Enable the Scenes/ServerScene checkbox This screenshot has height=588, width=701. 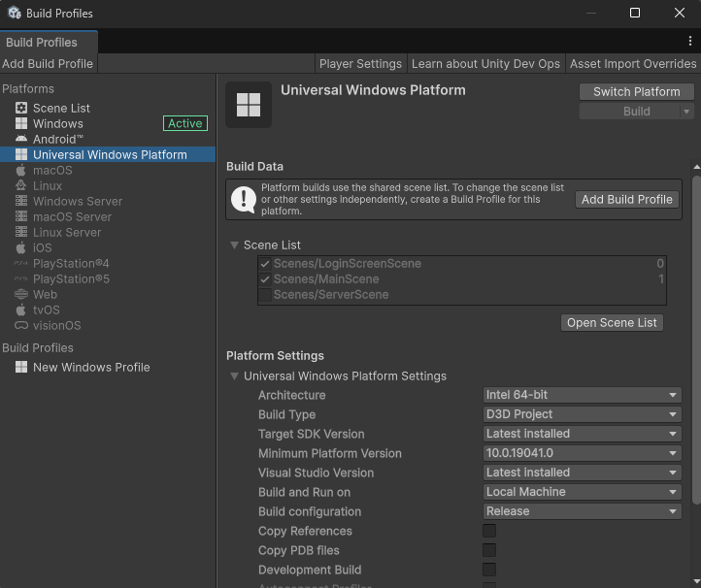[265, 295]
